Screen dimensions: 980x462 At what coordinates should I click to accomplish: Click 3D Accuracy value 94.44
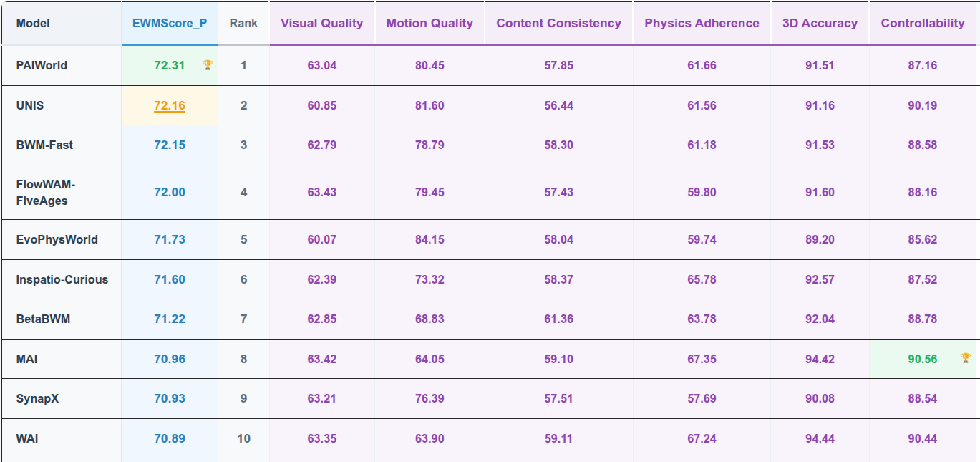pos(820,438)
